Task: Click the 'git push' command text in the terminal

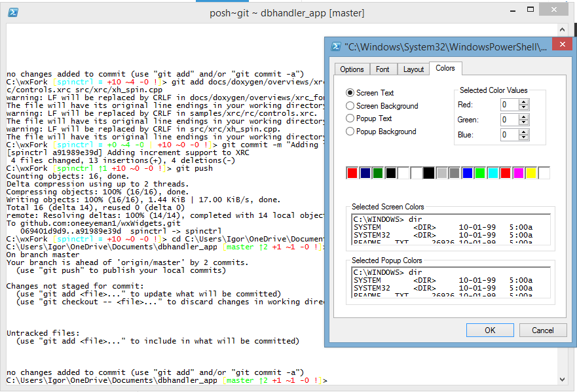Action: pos(195,168)
